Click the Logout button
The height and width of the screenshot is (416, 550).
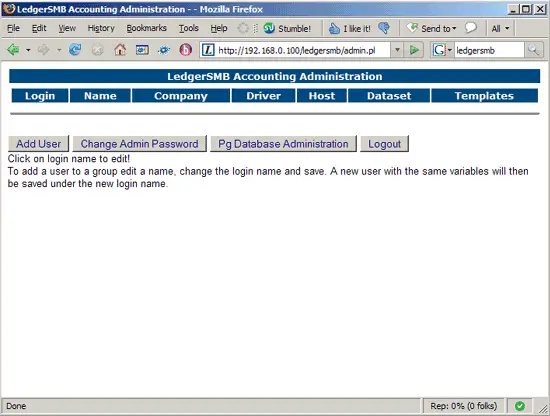click(384, 144)
